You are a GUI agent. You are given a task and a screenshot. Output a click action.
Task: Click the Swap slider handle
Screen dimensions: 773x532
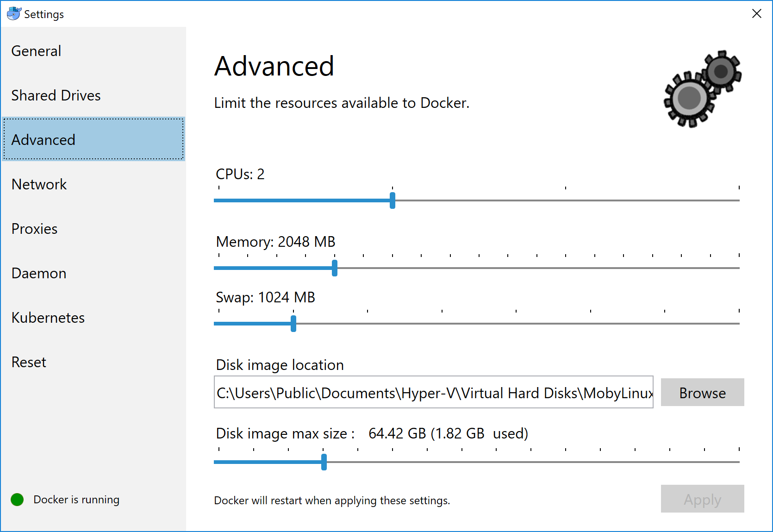293,324
